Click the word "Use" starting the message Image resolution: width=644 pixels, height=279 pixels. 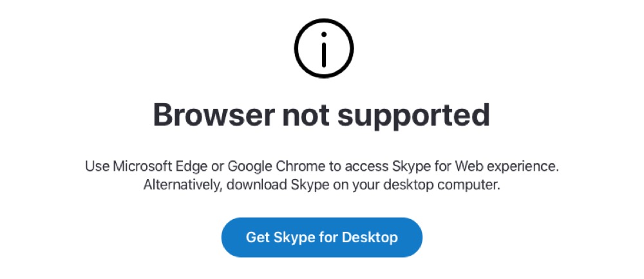coord(97,166)
